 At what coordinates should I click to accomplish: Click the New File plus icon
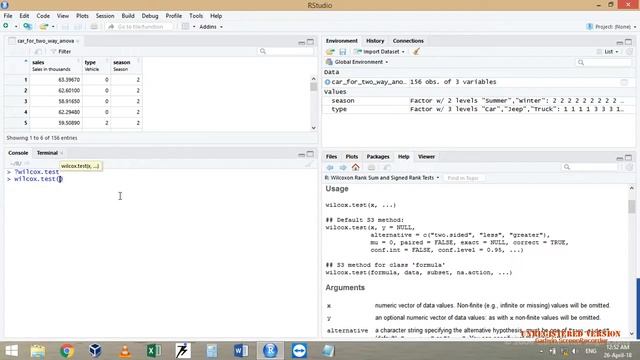[6, 26]
